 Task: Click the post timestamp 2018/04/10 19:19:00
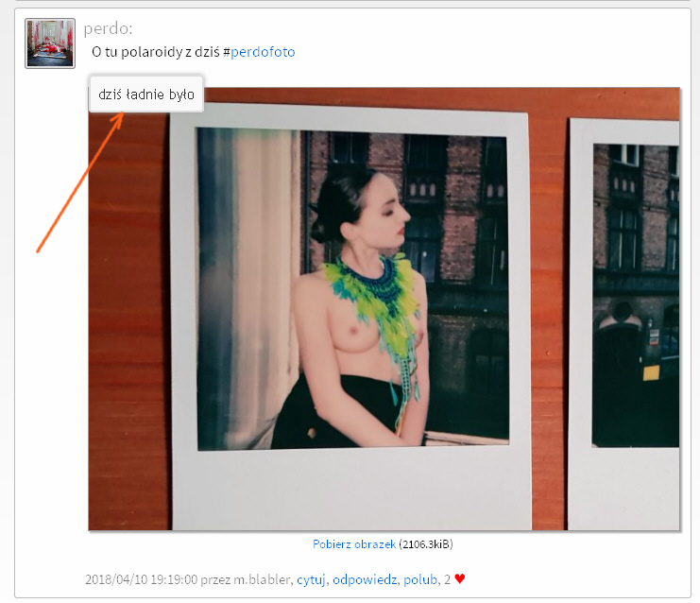pos(141,579)
